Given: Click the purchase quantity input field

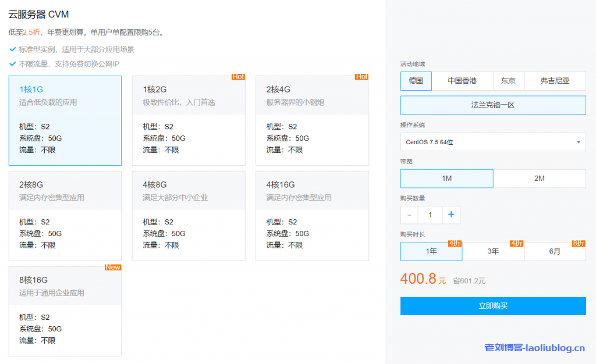Looking at the screenshot, I should point(430,215).
